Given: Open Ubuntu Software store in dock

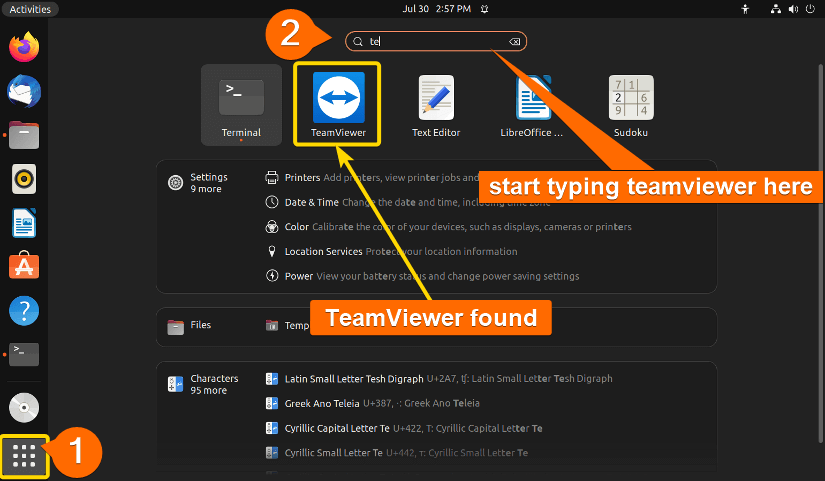Looking at the screenshot, I should click(x=24, y=265).
